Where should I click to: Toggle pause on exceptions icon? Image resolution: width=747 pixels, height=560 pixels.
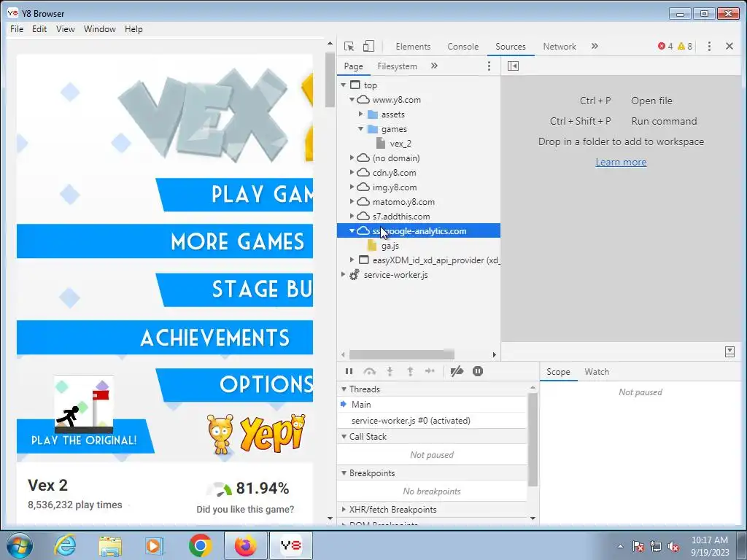[478, 371]
